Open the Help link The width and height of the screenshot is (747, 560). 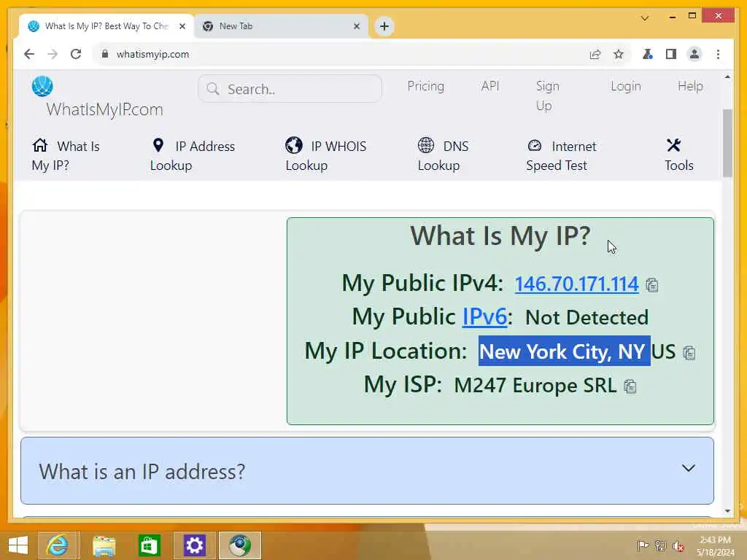pos(690,86)
